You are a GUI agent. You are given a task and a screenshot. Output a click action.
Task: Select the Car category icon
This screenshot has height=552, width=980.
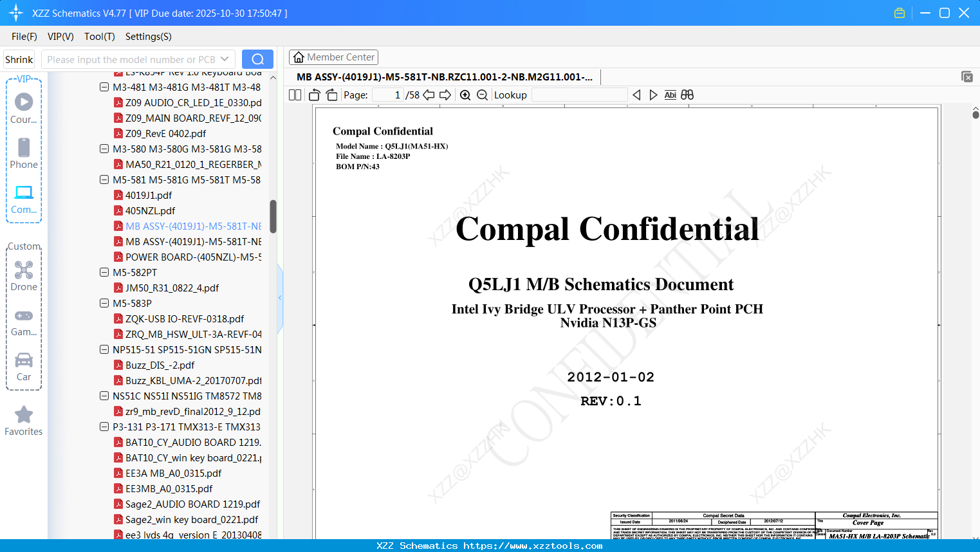pos(24,366)
